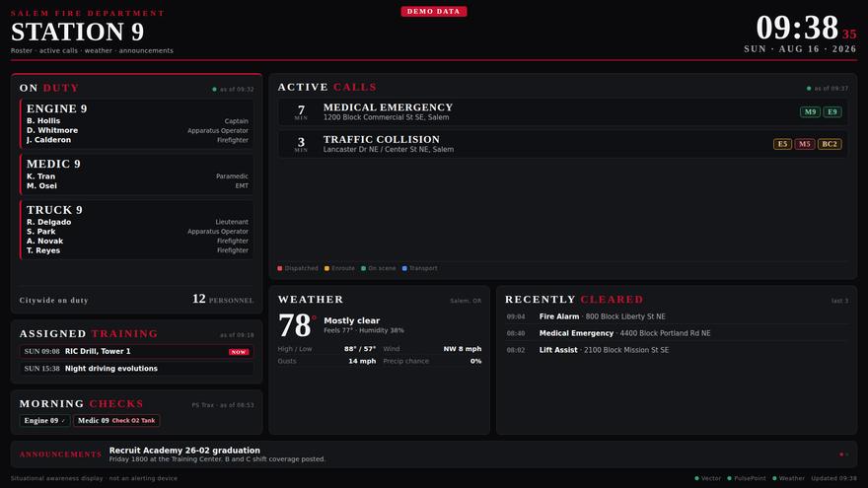Click the M9 unit badge
The width and height of the screenshot is (868, 488).
point(810,111)
